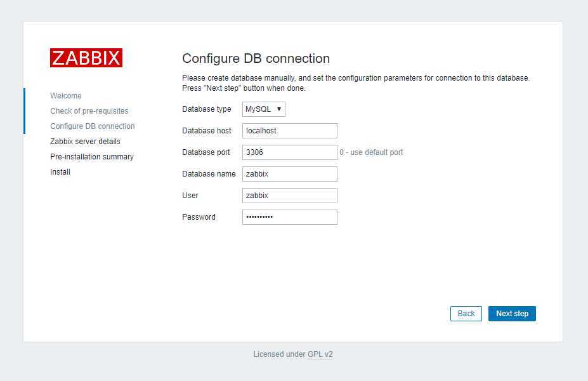Open the Database type dropdown
The width and height of the screenshot is (588, 381).
(x=264, y=109)
